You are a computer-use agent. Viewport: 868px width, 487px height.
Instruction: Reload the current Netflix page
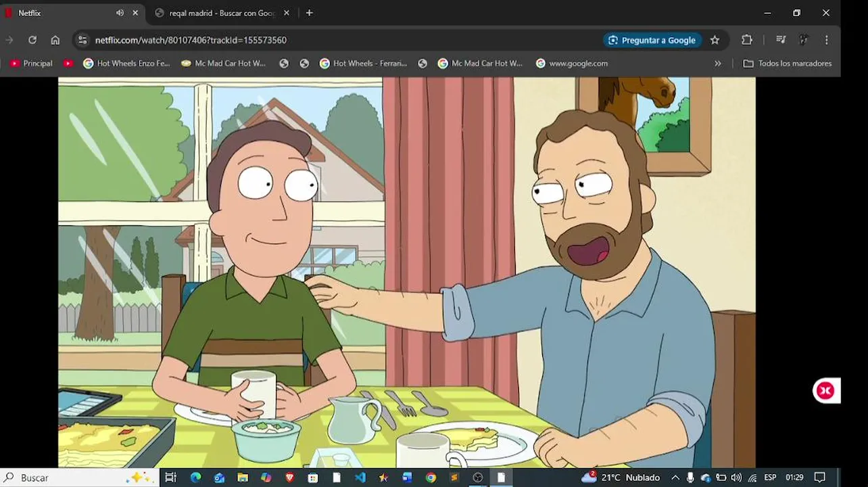32,40
